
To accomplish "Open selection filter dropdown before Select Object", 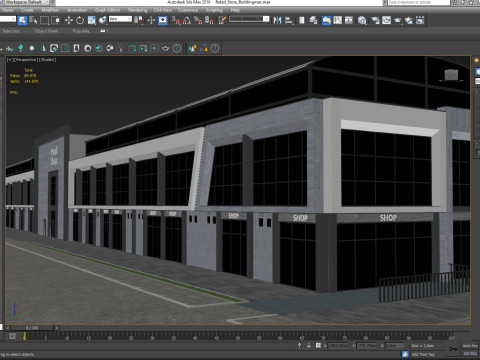I will (8, 19).
